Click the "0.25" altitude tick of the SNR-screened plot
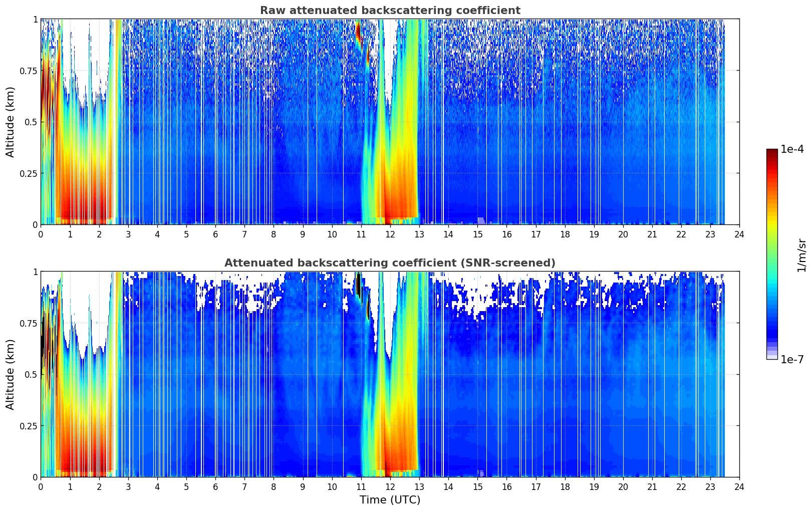This screenshot has width=812, height=511. click(x=30, y=426)
